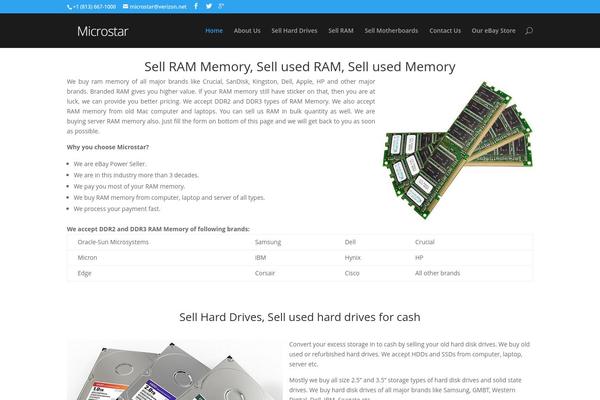Open the About Us menu item

pyautogui.click(x=247, y=31)
